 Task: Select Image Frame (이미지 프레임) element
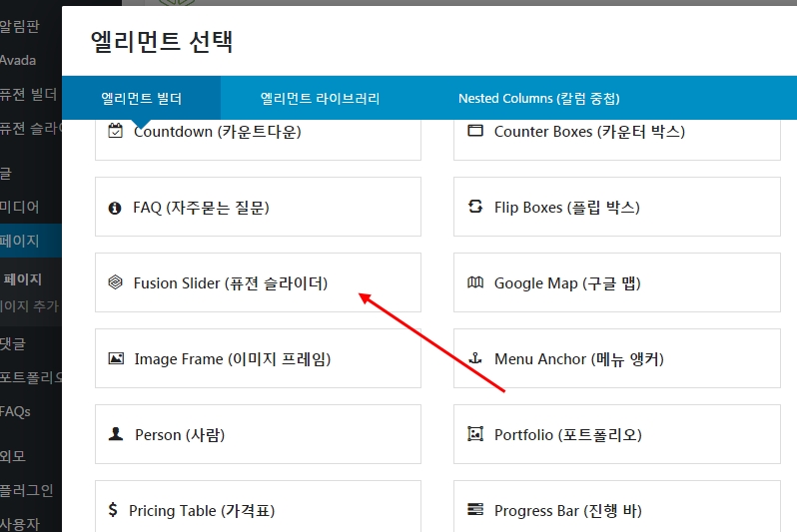pyautogui.click(x=258, y=358)
